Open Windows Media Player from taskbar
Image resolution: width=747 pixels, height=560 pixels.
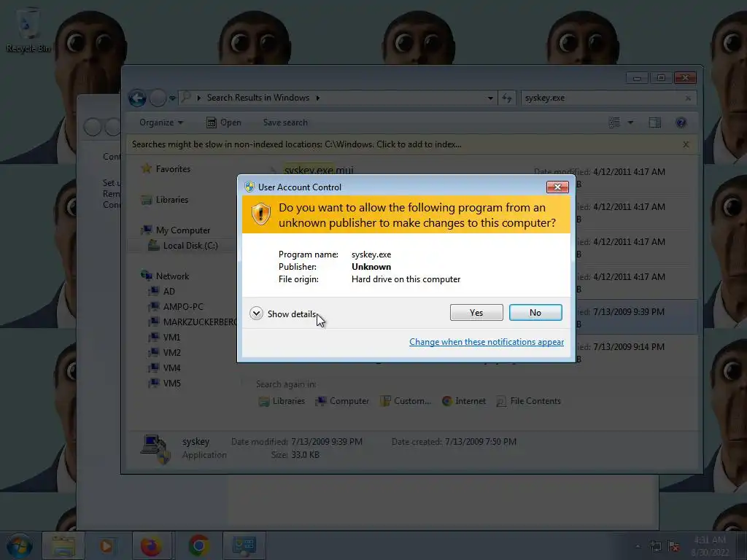pyautogui.click(x=107, y=545)
